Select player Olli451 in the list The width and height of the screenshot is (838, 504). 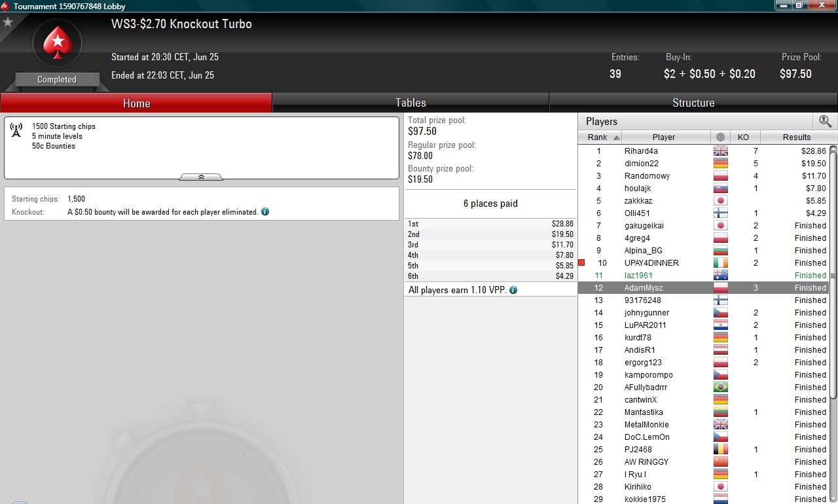(x=638, y=213)
